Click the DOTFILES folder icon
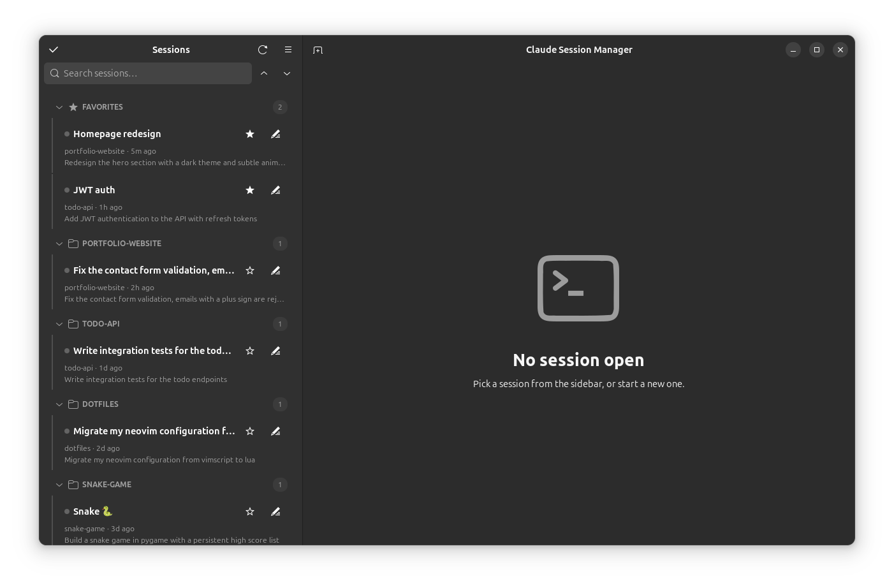Viewport: 894px width, 588px height. (x=73, y=404)
